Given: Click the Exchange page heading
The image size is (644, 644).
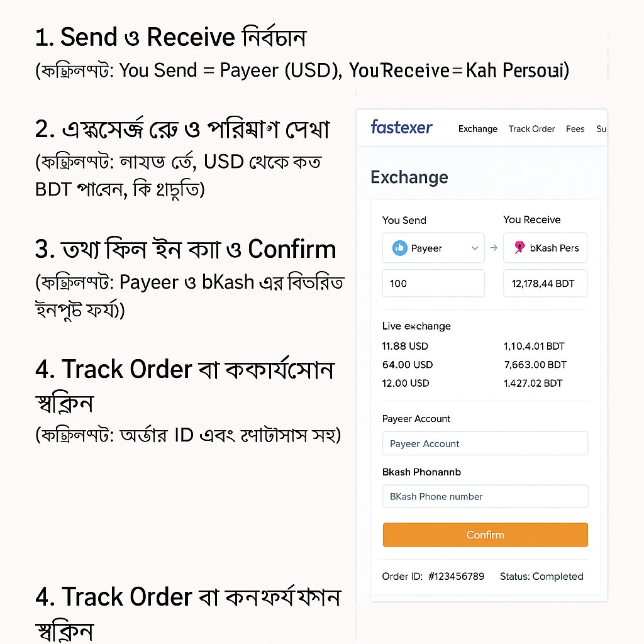Looking at the screenshot, I should [409, 177].
